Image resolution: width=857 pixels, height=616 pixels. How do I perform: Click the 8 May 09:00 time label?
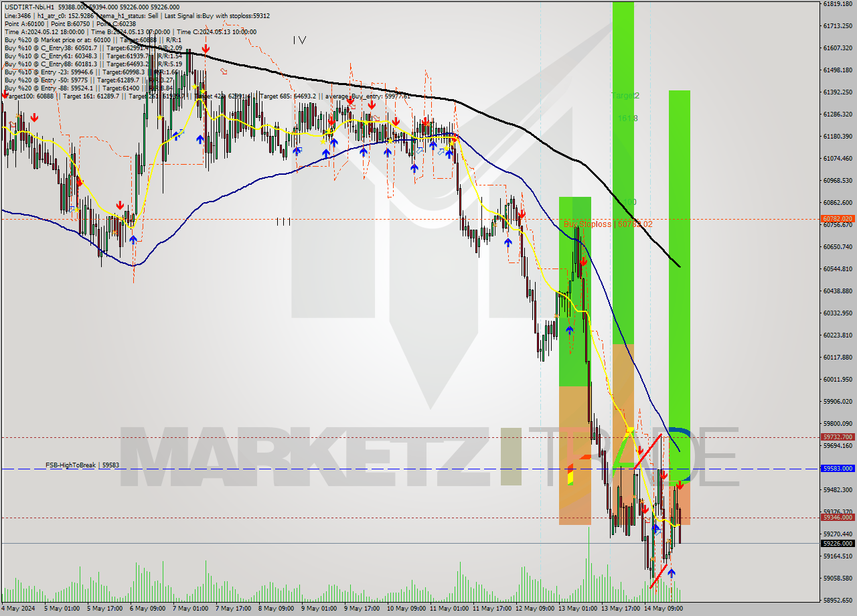tap(277, 609)
